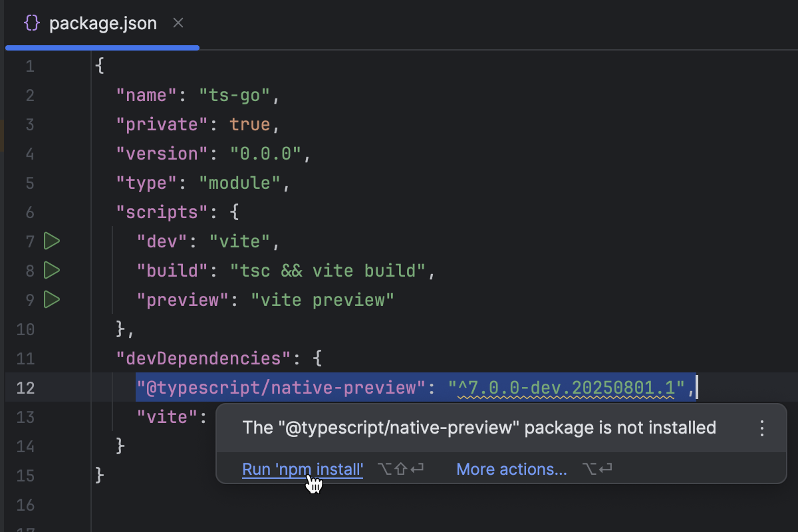Viewport: 798px width, 532px height.
Task: Click the JSON braces icon on the package.json tab
Action: point(31,22)
